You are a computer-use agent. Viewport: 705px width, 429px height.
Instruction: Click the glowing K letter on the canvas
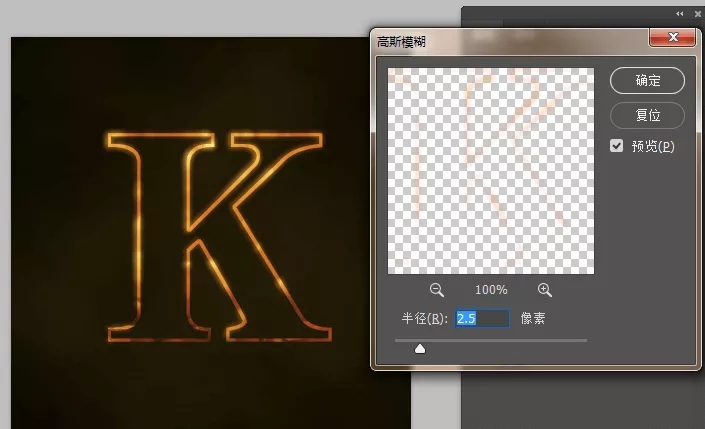[x=219, y=237]
